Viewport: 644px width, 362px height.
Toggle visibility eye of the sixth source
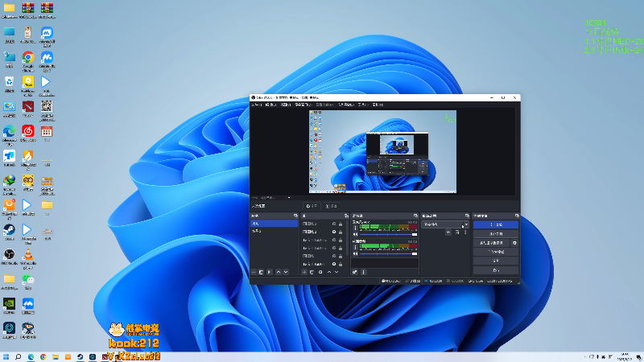tap(334, 264)
